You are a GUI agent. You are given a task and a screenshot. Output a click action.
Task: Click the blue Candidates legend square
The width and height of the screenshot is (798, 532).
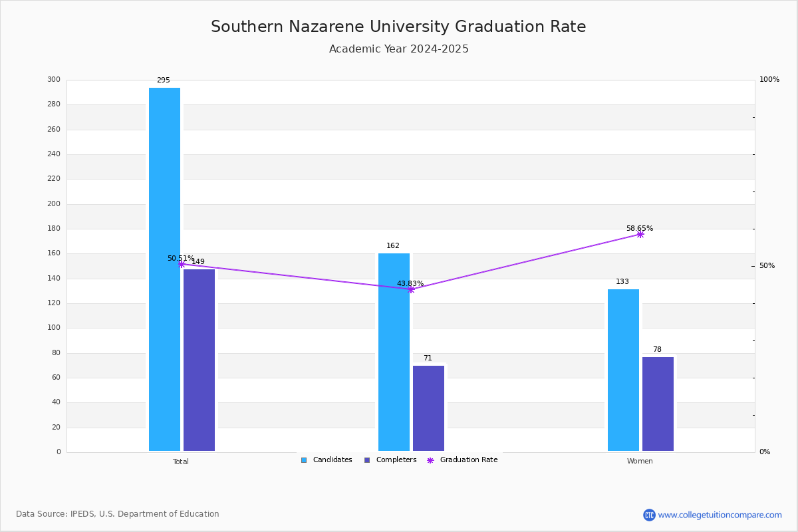point(304,460)
